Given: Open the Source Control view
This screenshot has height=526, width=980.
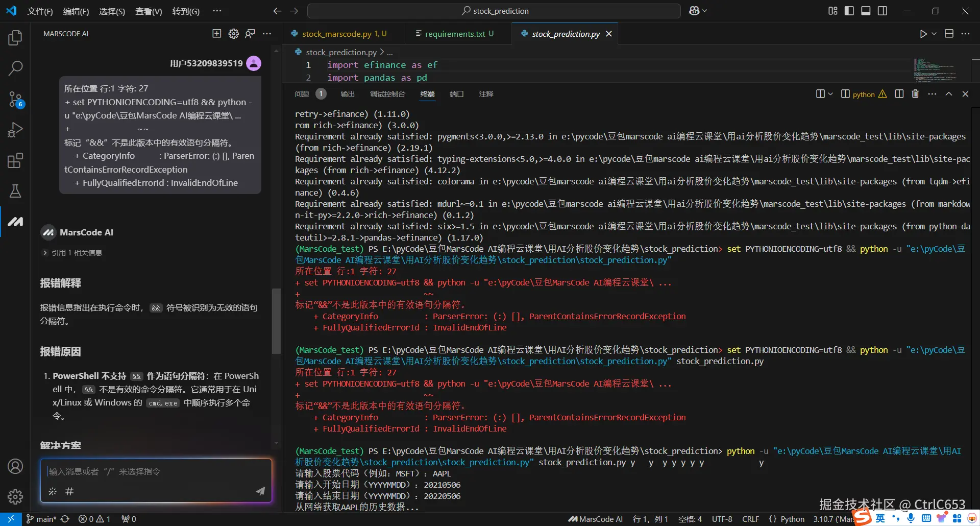Looking at the screenshot, I should click(x=15, y=99).
